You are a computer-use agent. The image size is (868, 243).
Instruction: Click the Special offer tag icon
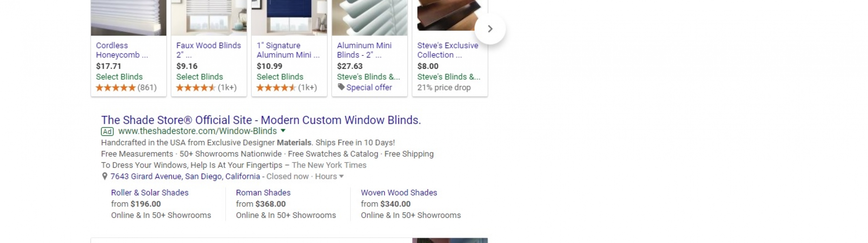tap(341, 87)
